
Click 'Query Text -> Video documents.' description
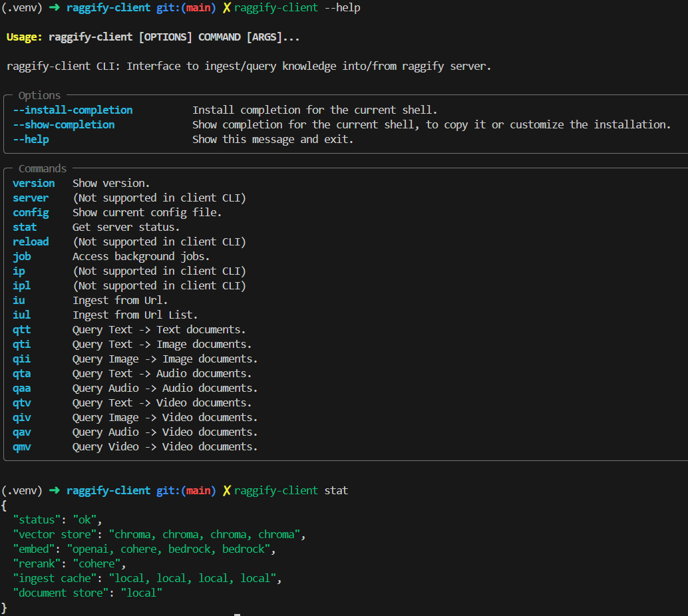point(162,402)
